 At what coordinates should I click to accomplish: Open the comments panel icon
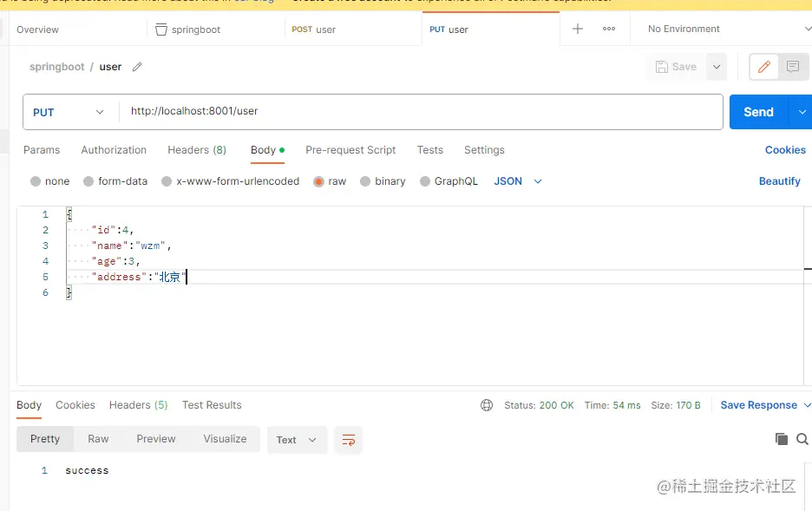793,67
